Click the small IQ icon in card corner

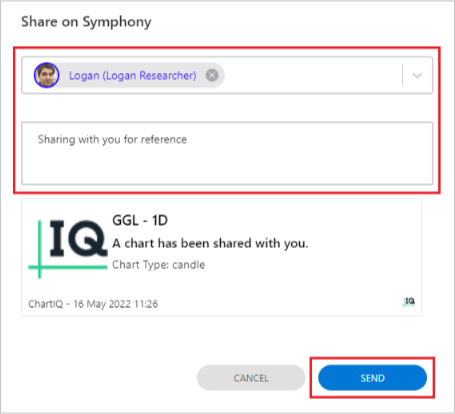(x=409, y=302)
